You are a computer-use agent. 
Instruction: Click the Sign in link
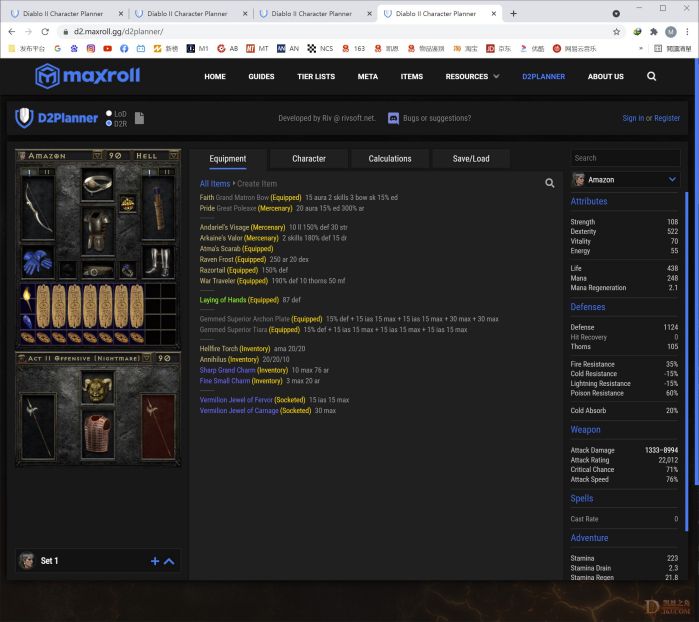[633, 118]
